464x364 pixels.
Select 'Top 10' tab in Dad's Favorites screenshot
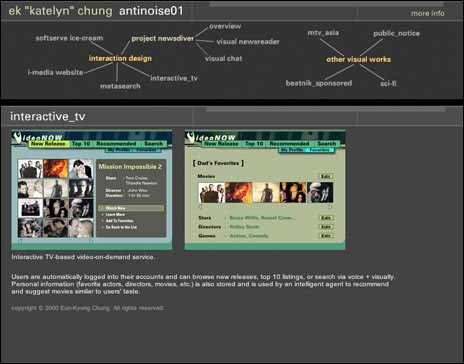pos(254,144)
